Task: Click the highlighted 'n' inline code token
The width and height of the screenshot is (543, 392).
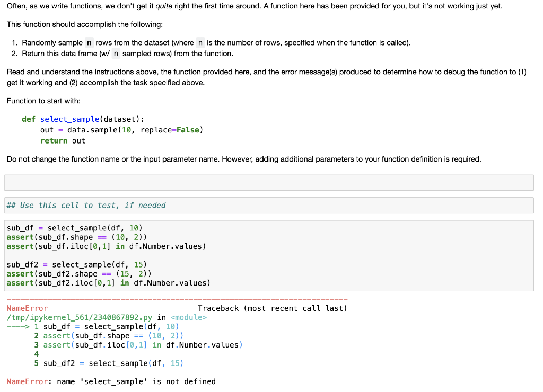Action: [x=89, y=42]
